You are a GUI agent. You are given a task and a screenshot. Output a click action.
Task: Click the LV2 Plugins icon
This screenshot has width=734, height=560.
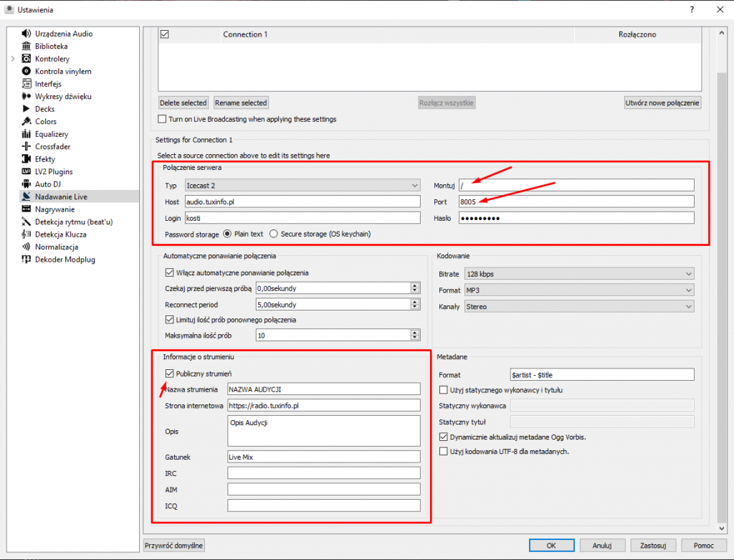point(27,171)
